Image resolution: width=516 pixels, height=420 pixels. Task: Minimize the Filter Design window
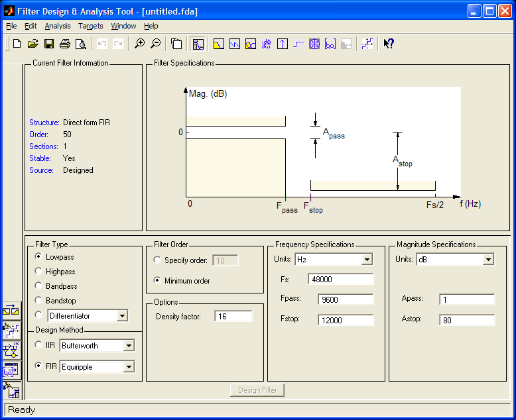474,11
